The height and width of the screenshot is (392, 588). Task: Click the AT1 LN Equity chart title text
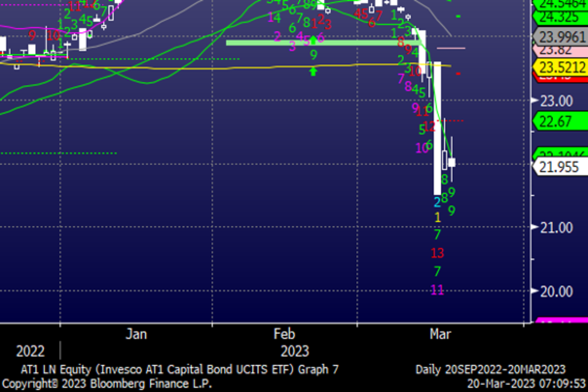coord(179,369)
